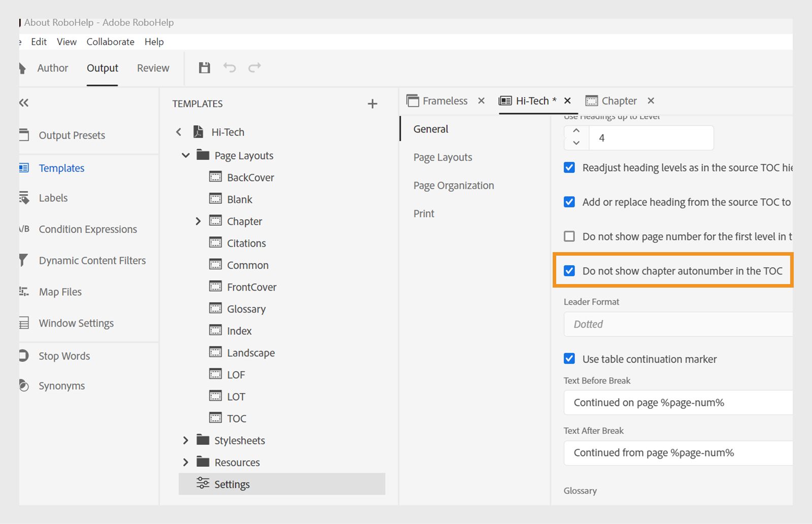
Task: Open the Help menu
Action: (154, 42)
